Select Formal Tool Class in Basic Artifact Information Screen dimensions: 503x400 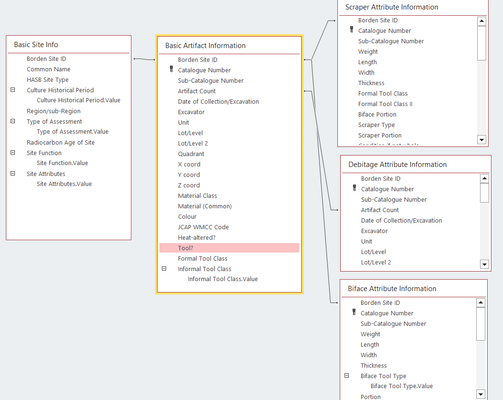(x=203, y=258)
